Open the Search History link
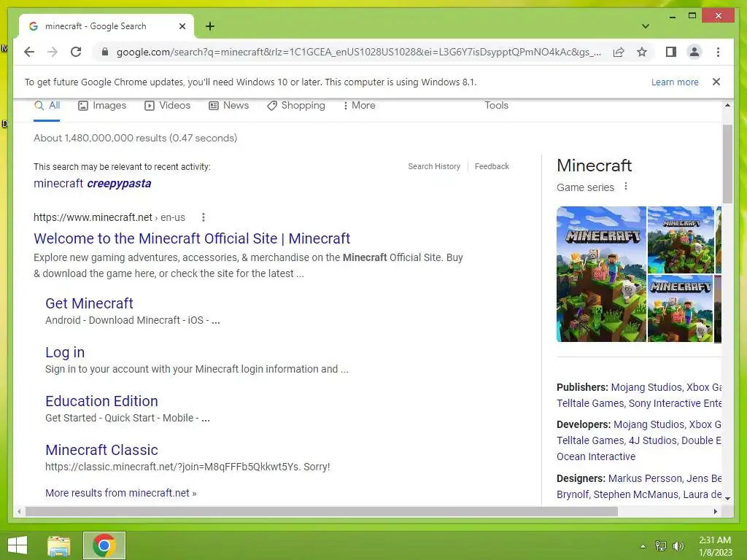Image resolution: width=747 pixels, height=560 pixels. 434,166
